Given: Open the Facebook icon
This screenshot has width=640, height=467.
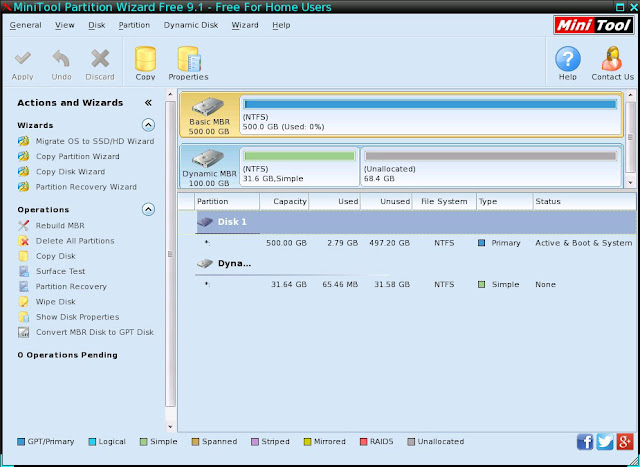Looking at the screenshot, I should pyautogui.click(x=585, y=442).
